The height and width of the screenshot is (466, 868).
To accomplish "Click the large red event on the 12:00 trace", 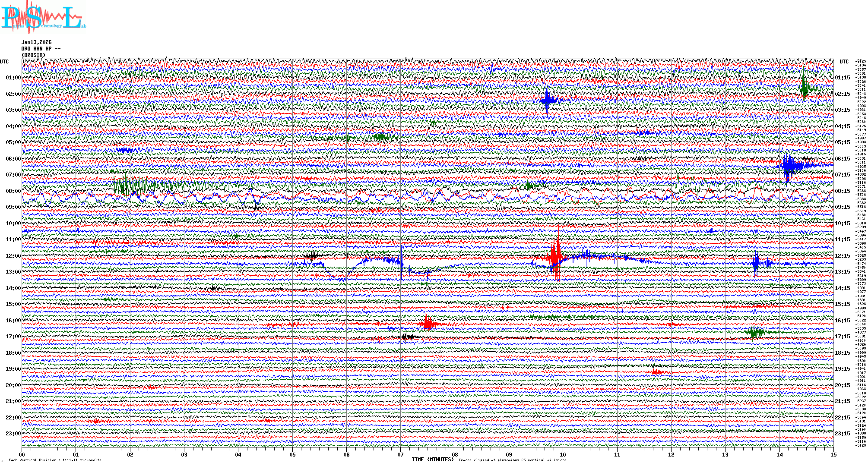I will click(555, 259).
